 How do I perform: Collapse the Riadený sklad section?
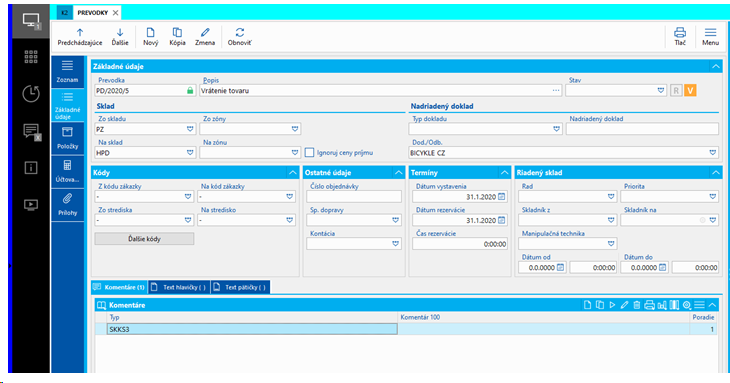point(716,173)
